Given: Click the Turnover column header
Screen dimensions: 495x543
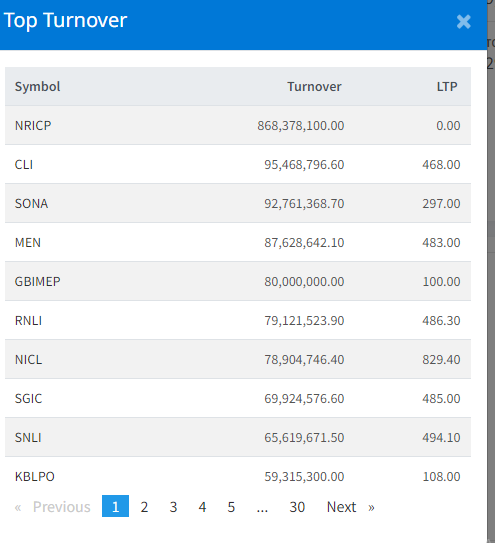Looking at the screenshot, I should click(x=314, y=87).
